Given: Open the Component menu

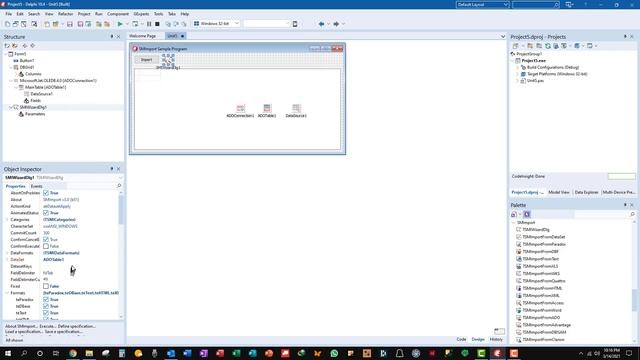Looking at the screenshot, I should (x=118, y=14).
